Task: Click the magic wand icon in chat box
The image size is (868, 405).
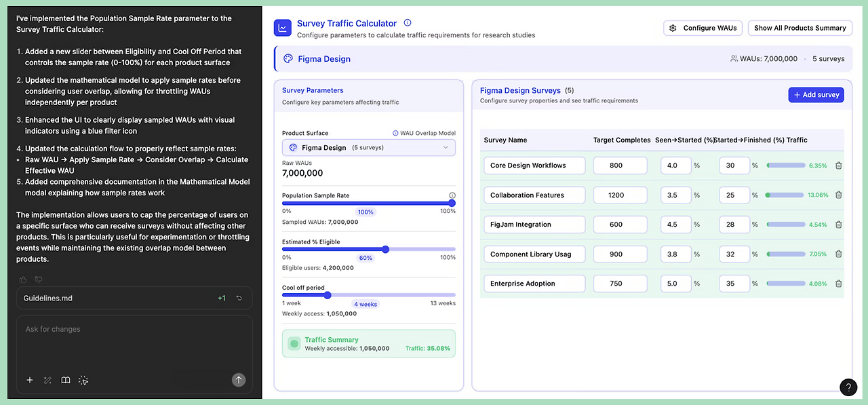Action: pos(47,380)
